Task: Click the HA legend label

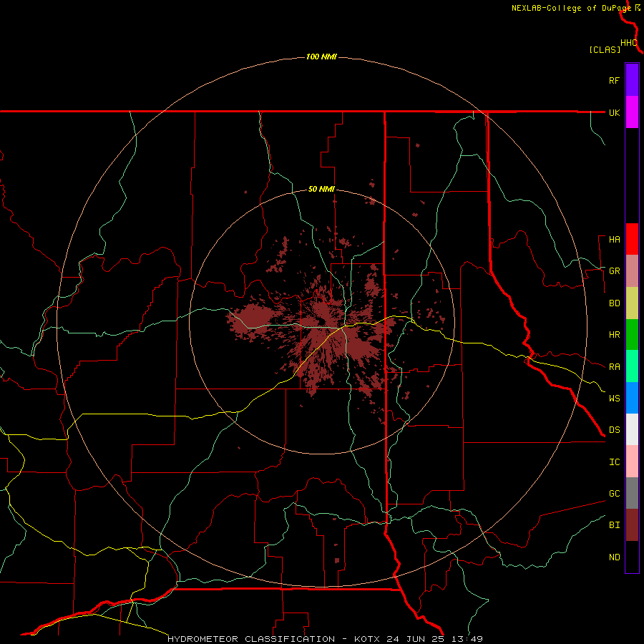Action: point(614,240)
